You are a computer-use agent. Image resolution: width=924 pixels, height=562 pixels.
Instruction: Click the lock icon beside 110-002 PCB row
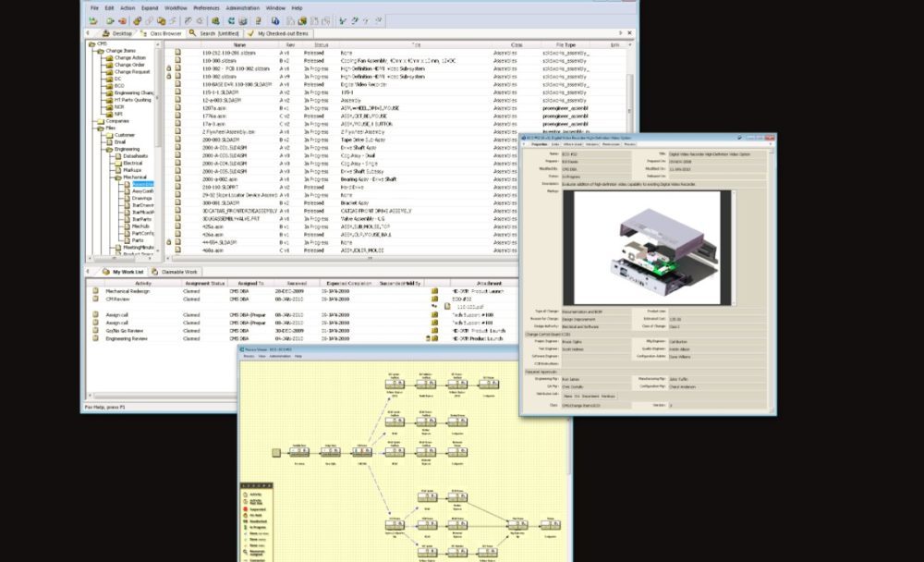[168, 68]
